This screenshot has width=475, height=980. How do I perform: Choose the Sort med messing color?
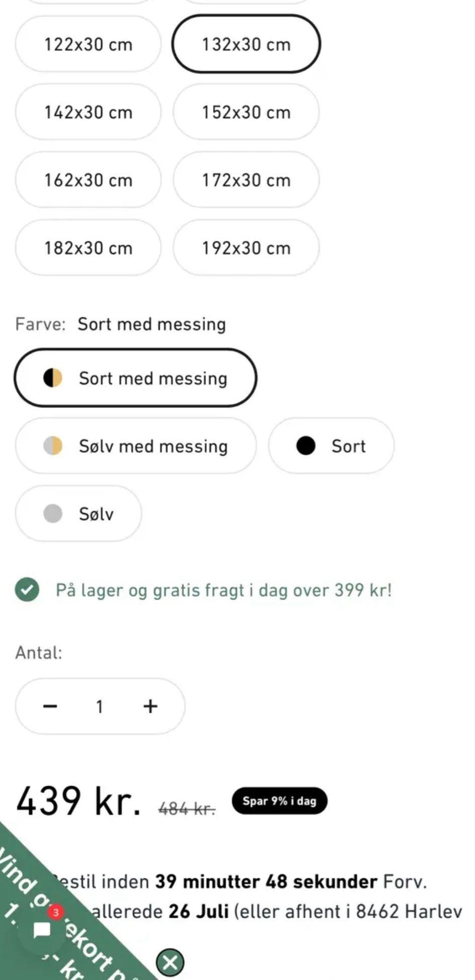click(x=135, y=378)
